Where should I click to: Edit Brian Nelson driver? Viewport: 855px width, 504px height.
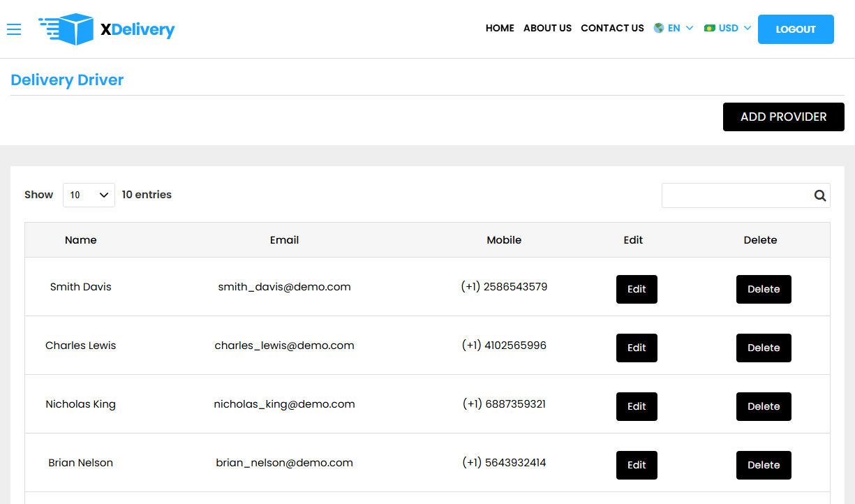[637, 465]
